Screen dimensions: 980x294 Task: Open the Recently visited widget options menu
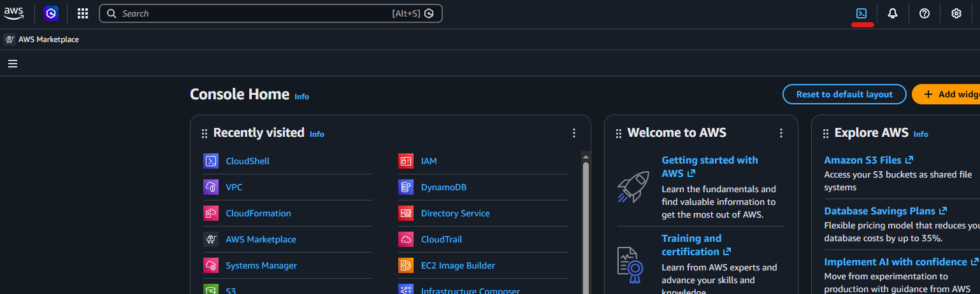(x=574, y=133)
